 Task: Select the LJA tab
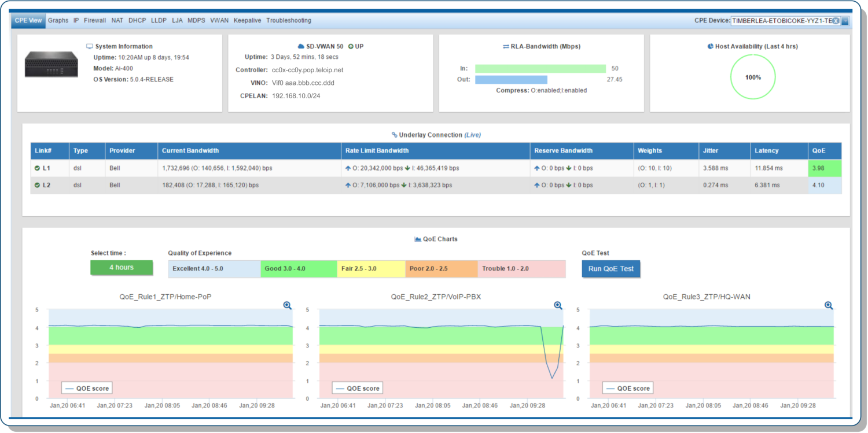[x=177, y=20]
